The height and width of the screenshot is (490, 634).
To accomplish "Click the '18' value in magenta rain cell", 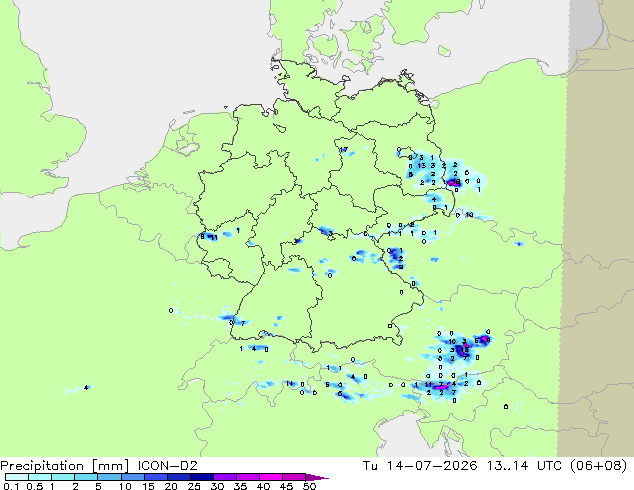I will pyautogui.click(x=456, y=182).
